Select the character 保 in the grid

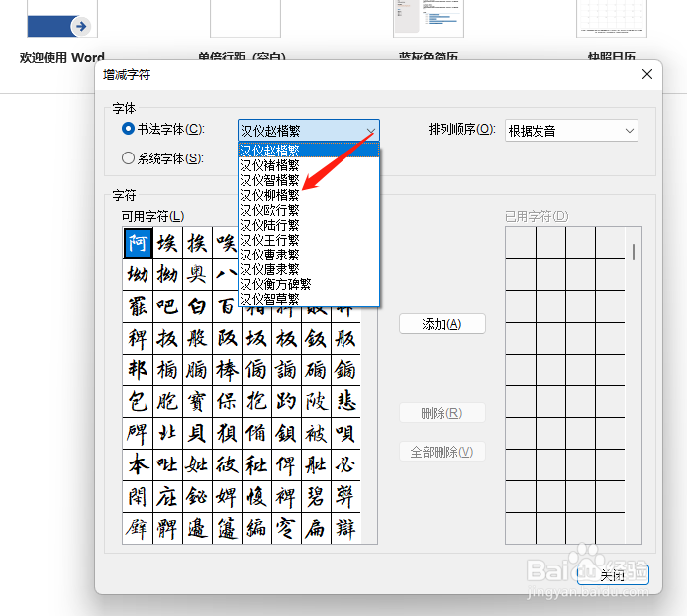click(x=227, y=401)
